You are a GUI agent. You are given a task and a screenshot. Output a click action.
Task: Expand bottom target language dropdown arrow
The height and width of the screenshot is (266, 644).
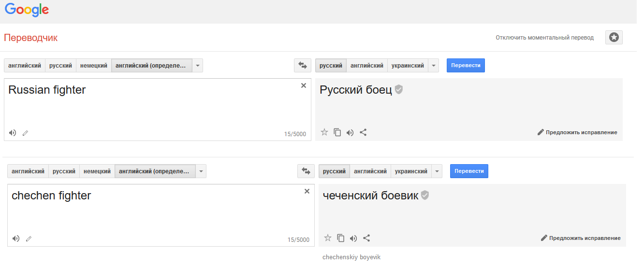tap(437, 171)
